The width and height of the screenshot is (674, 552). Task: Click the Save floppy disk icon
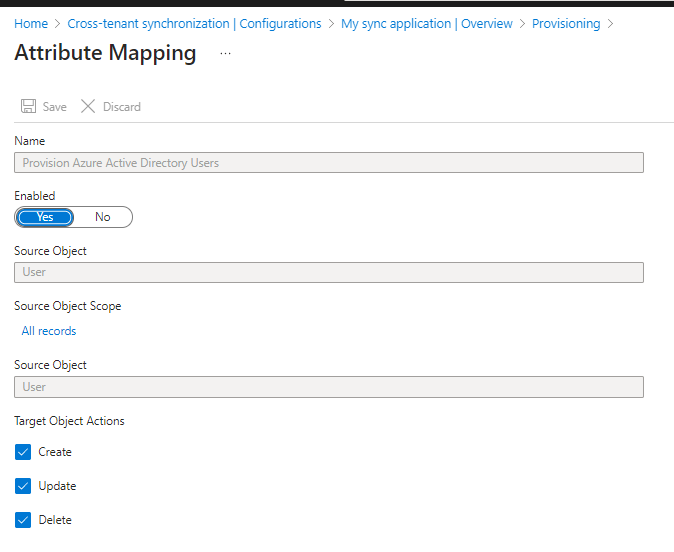coord(29,107)
